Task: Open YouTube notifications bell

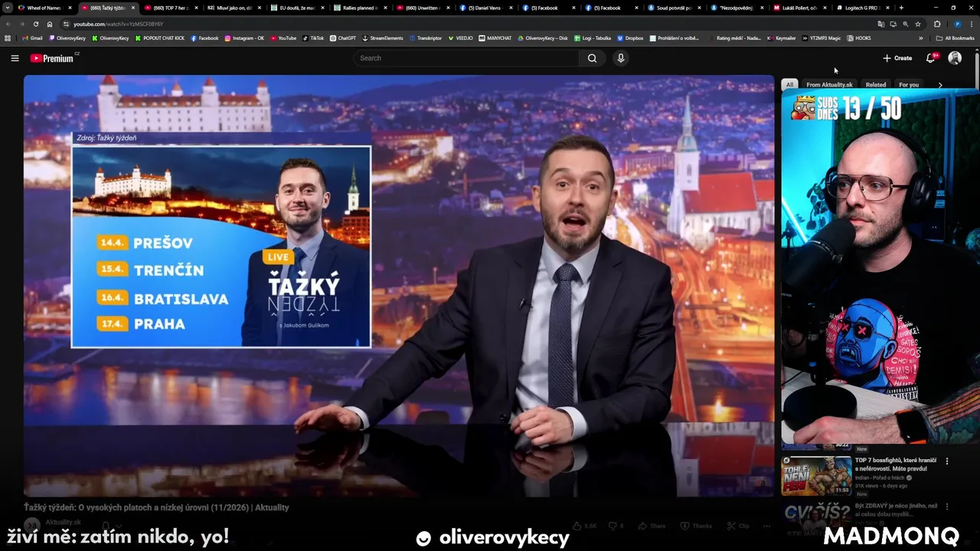Action: click(931, 58)
